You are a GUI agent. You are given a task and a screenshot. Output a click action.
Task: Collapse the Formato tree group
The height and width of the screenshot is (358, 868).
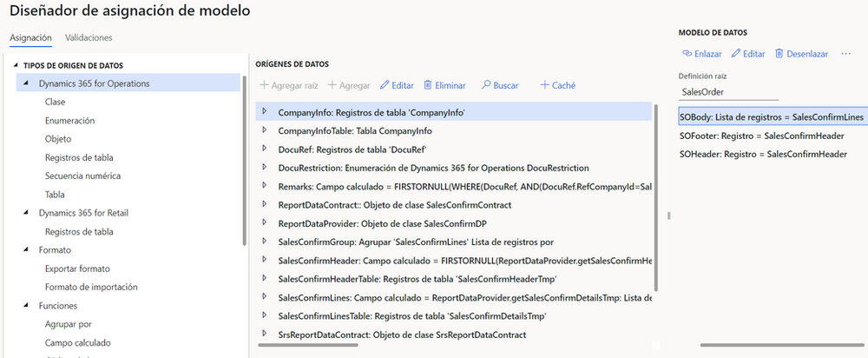pos(30,250)
